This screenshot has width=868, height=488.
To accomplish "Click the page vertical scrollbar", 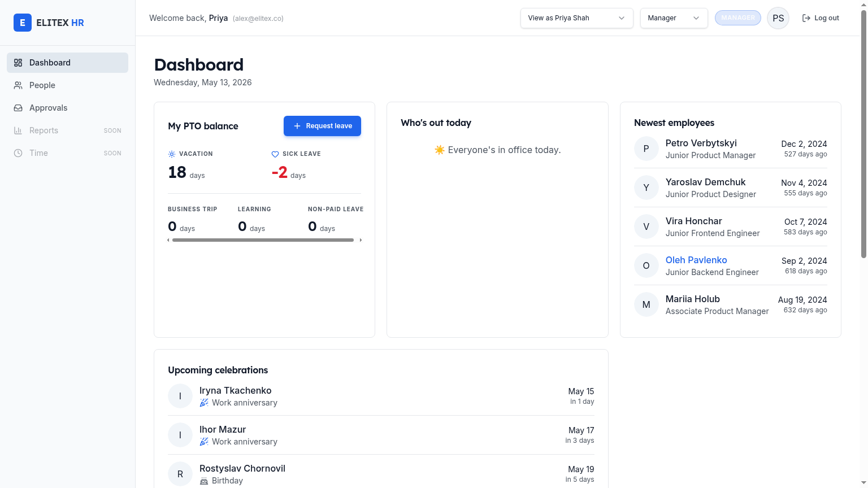I will pyautogui.click(x=863, y=134).
